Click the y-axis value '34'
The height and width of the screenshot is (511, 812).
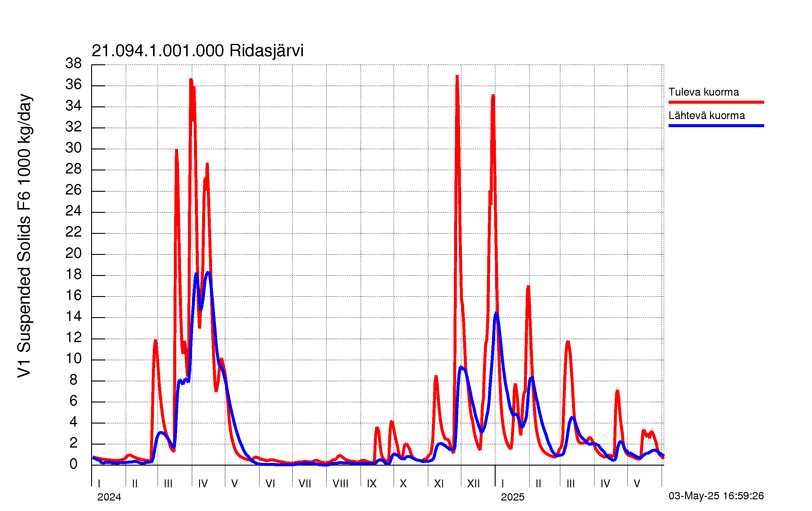[73, 106]
